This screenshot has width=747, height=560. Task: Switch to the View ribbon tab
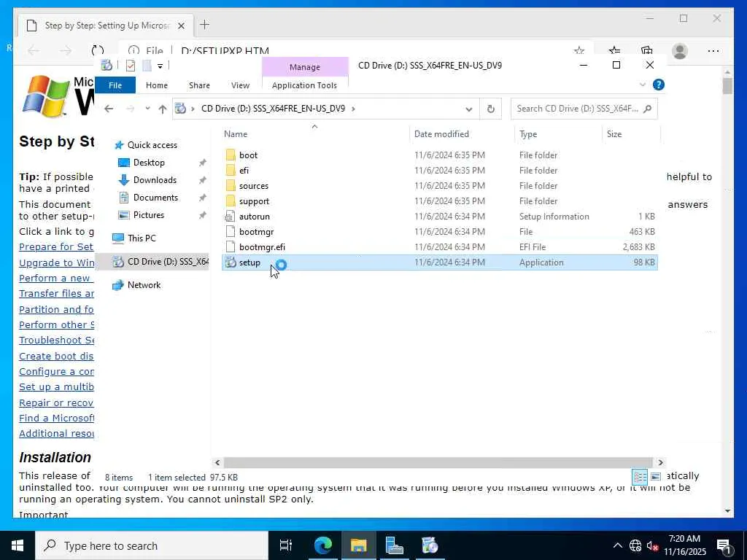pos(240,85)
